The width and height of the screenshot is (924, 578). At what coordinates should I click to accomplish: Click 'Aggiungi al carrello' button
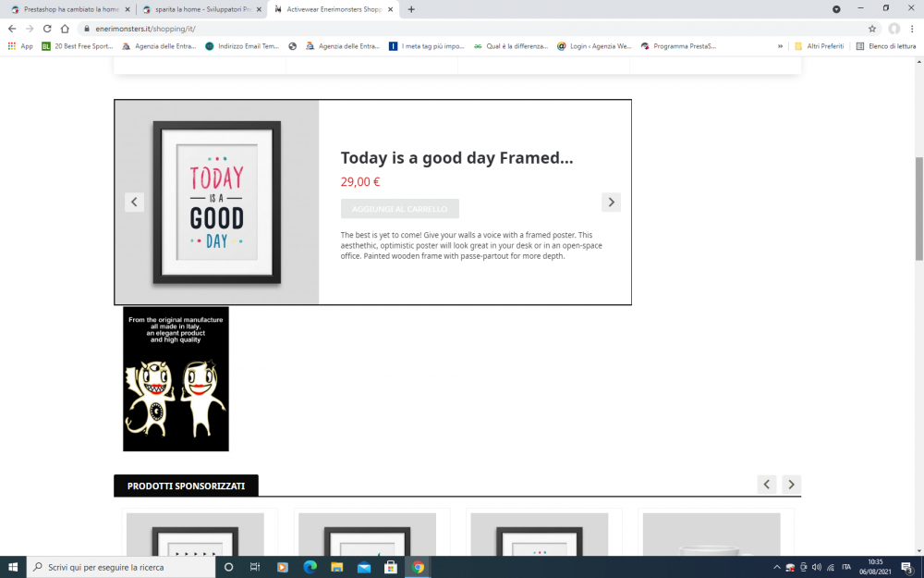pyautogui.click(x=399, y=209)
